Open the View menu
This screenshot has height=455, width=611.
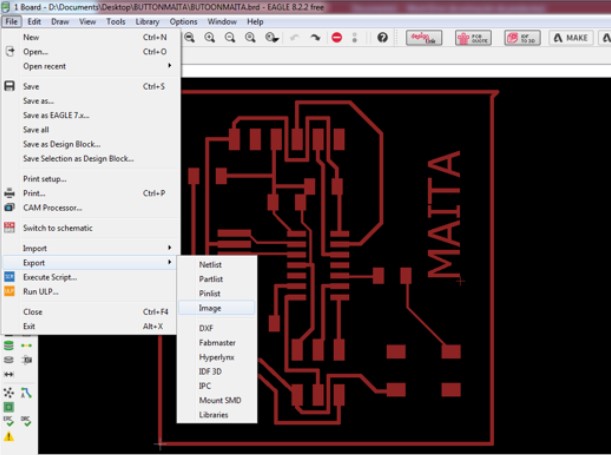(87, 21)
